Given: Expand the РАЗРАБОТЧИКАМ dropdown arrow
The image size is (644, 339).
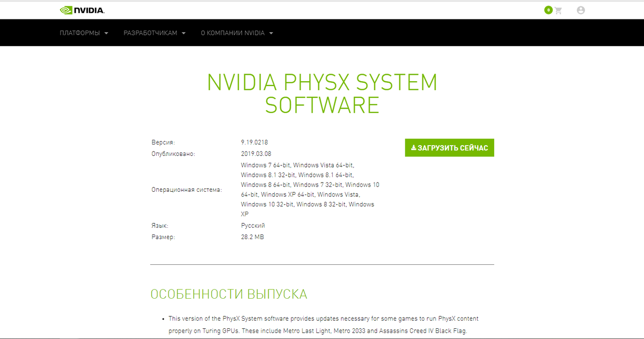Looking at the screenshot, I should click(x=184, y=33).
